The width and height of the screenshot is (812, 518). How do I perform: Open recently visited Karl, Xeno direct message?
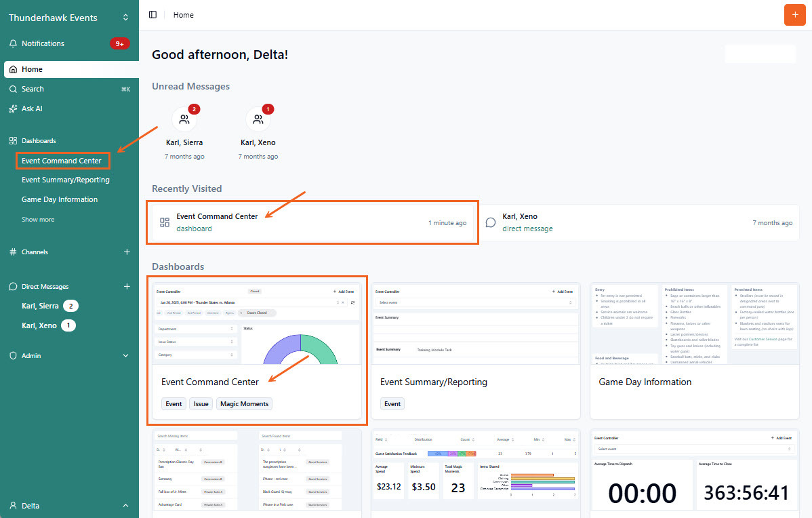click(638, 223)
